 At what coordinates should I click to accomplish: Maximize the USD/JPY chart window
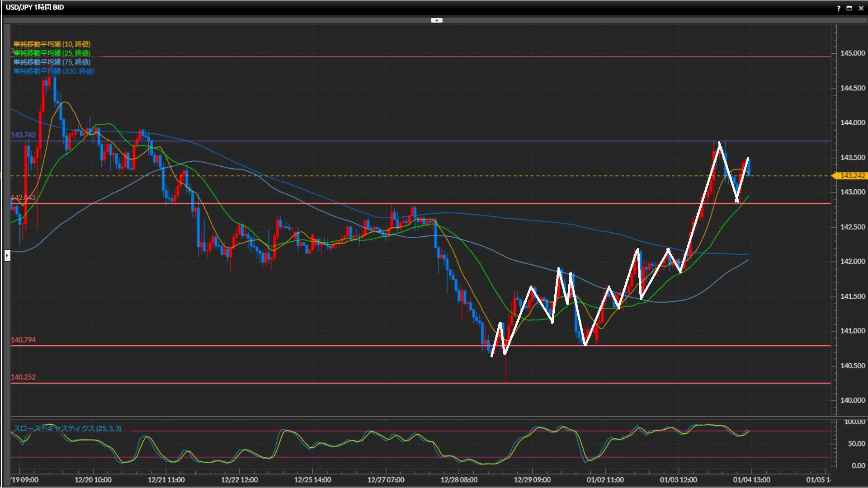849,8
